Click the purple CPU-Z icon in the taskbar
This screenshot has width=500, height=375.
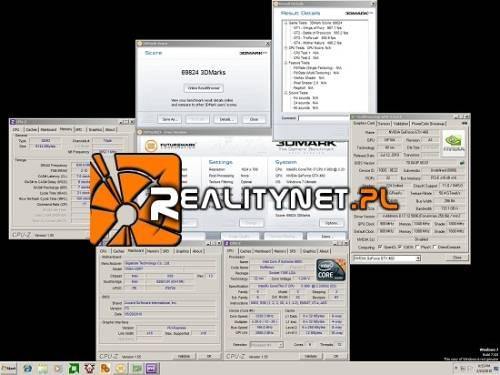click(152, 368)
